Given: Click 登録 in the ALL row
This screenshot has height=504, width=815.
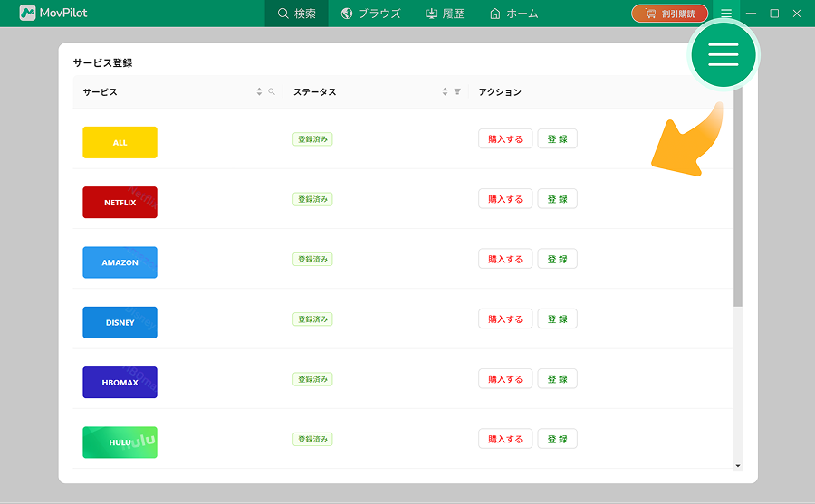Looking at the screenshot, I should pos(557,138).
